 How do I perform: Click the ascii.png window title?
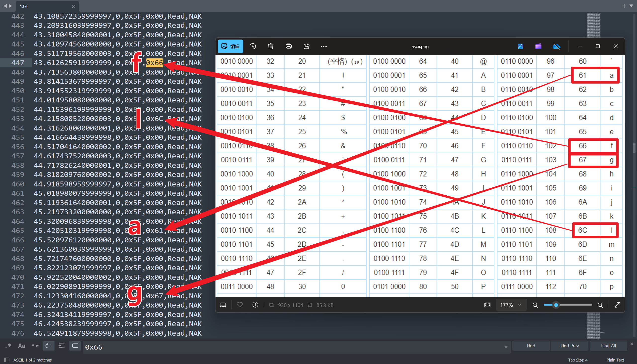[420, 46]
